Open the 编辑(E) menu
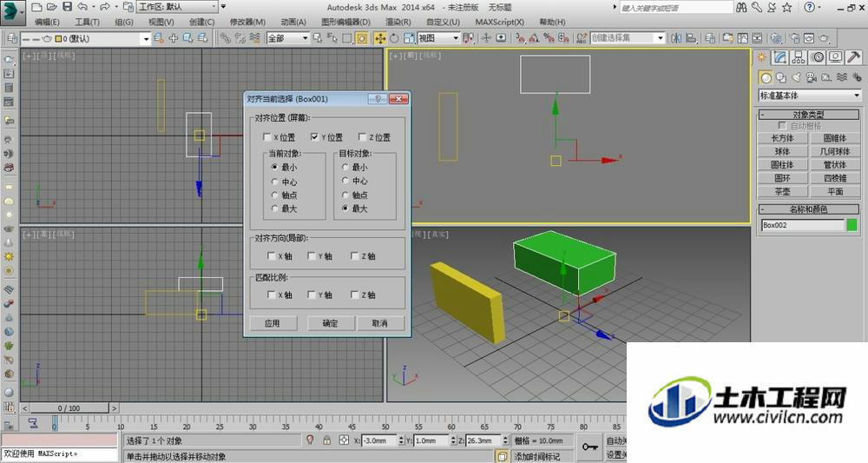Viewport: 868px width, 463px height. 47,23
